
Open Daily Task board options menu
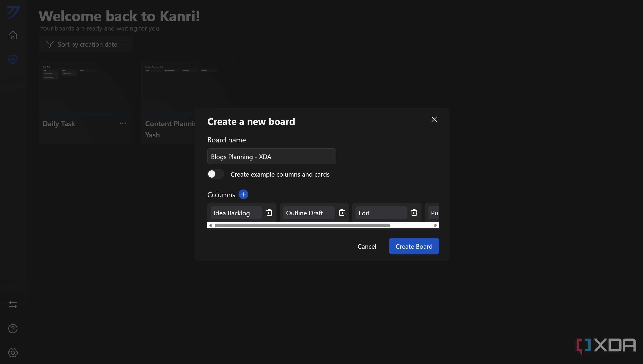coord(123,123)
